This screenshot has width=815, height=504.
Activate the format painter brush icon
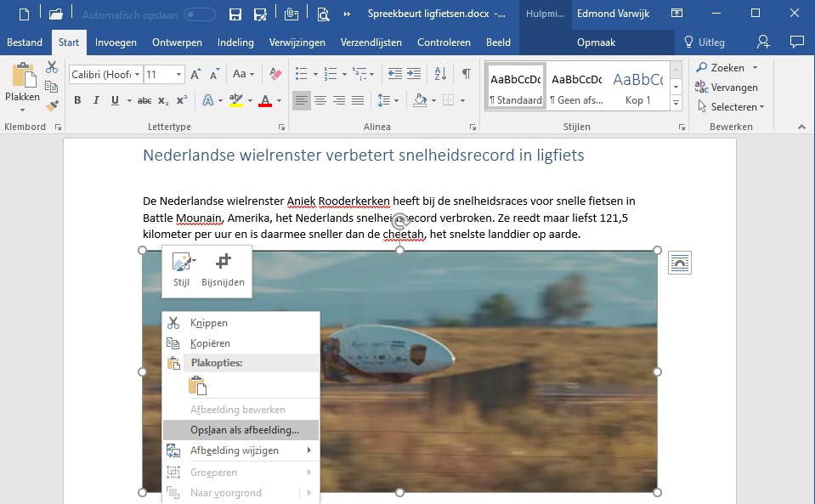click(x=52, y=106)
